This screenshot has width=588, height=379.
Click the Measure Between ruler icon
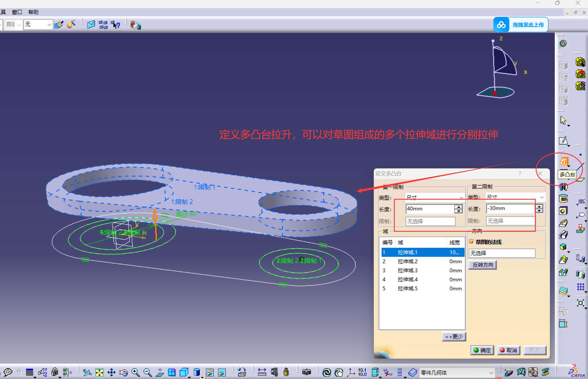(262, 372)
